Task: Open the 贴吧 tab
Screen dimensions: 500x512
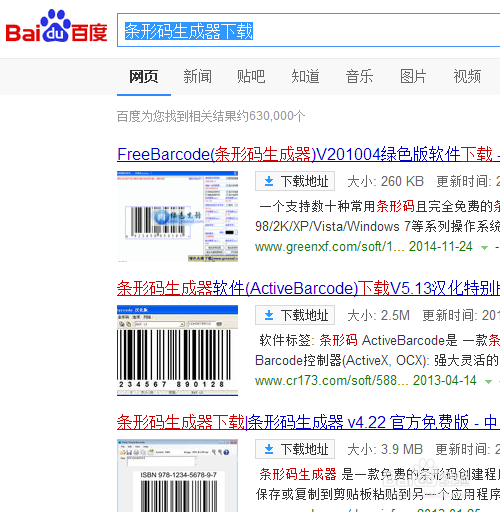Action: (x=251, y=77)
